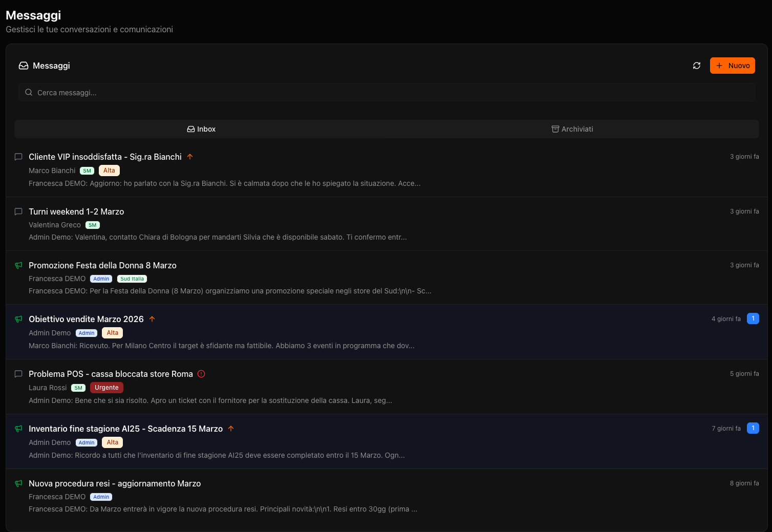Open the Turni weekend 1-2 Marzo conversation
The height and width of the screenshot is (532, 772).
pyautogui.click(x=76, y=211)
